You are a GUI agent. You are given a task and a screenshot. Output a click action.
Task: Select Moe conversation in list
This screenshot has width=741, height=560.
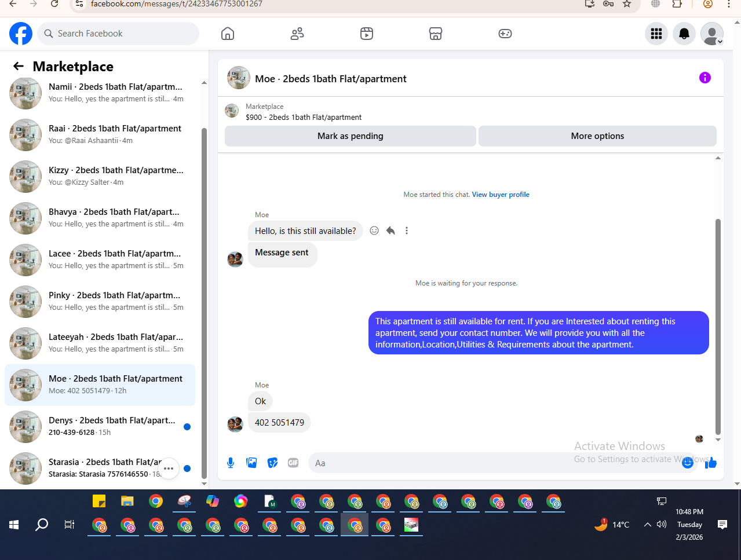[x=100, y=385]
